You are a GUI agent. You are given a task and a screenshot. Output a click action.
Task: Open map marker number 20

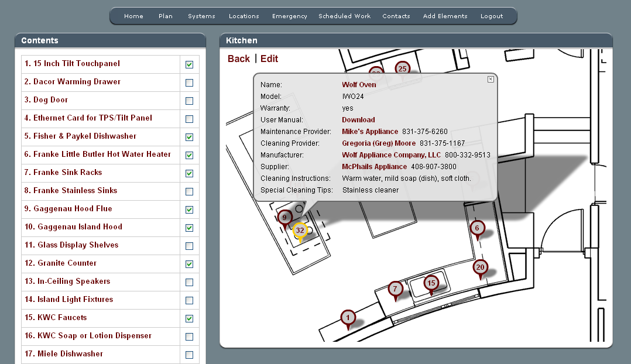tap(480, 267)
